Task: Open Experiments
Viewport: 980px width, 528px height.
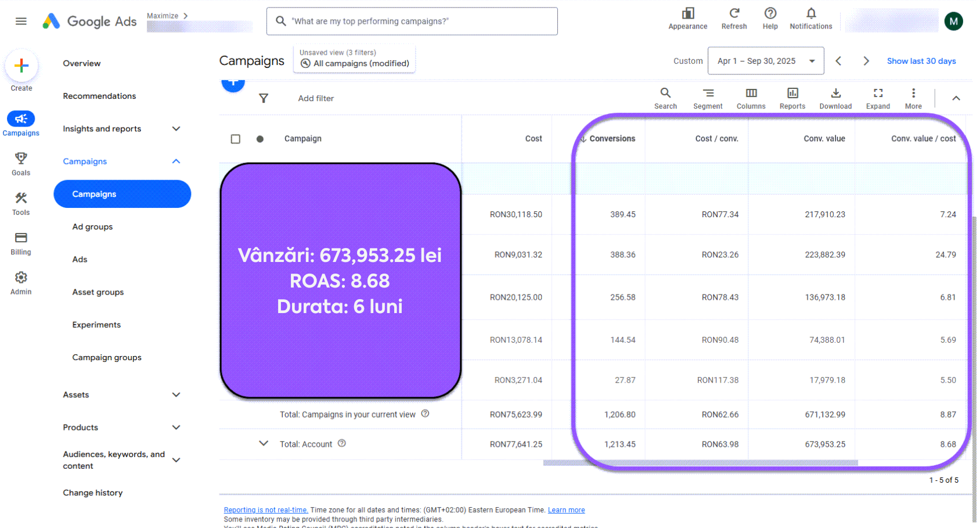Action: pos(96,325)
